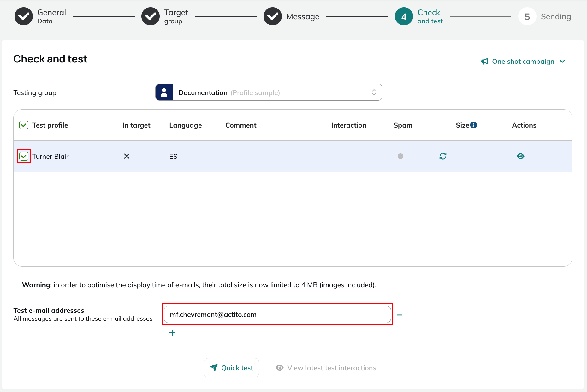The image size is (587, 392).
Task: Toggle the select-all Test profile checkbox
Action: [x=24, y=125]
